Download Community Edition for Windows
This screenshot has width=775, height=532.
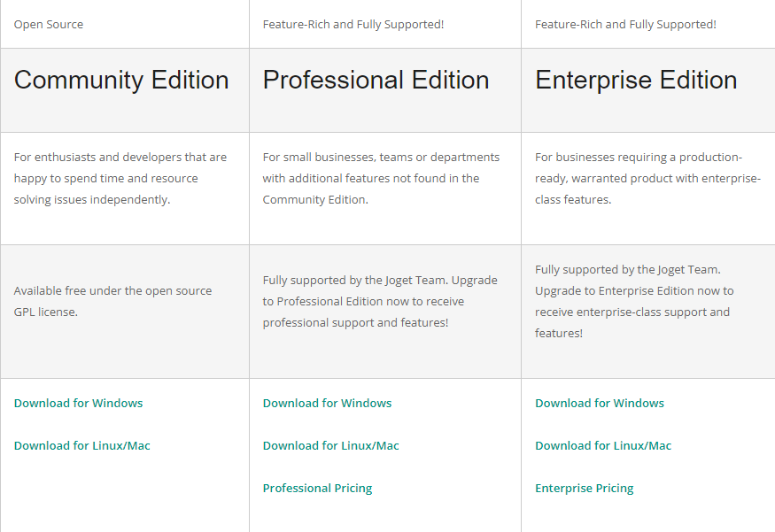pos(78,404)
